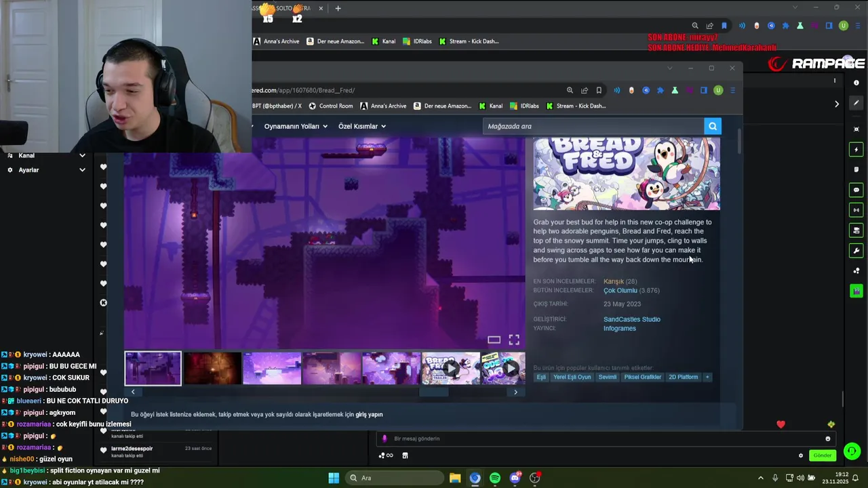Open Kanal bookmark in front browser
The height and width of the screenshot is (488, 868).
(x=491, y=106)
